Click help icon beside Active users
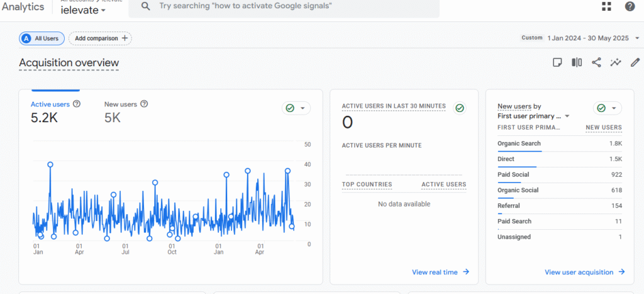 (77, 104)
